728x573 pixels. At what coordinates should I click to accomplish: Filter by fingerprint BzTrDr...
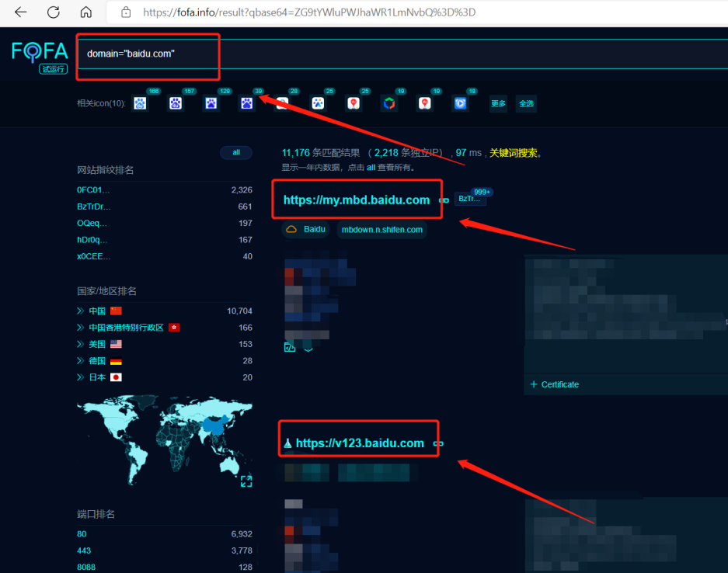click(93, 207)
